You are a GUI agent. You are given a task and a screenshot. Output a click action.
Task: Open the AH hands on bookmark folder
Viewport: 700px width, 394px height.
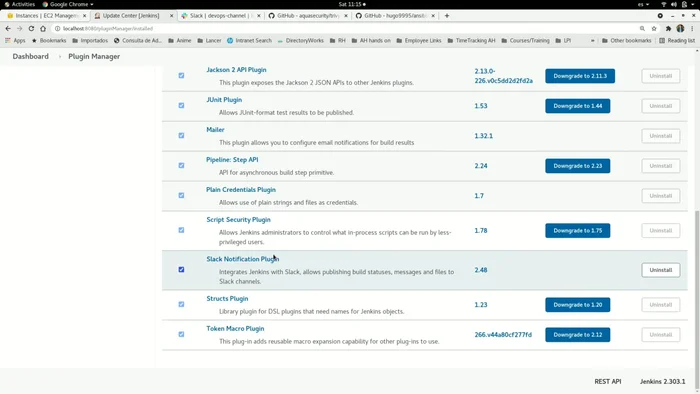point(371,41)
